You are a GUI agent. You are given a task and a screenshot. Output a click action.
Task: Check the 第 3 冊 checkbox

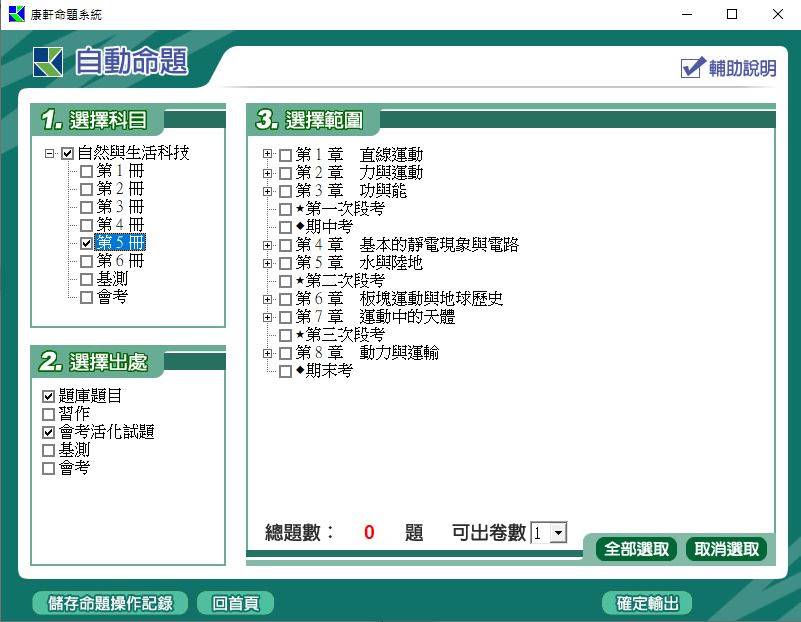point(86,207)
